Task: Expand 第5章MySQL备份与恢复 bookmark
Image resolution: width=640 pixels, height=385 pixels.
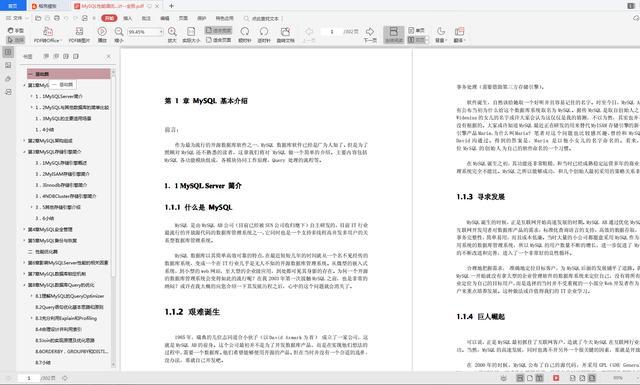Action: click(x=24, y=240)
